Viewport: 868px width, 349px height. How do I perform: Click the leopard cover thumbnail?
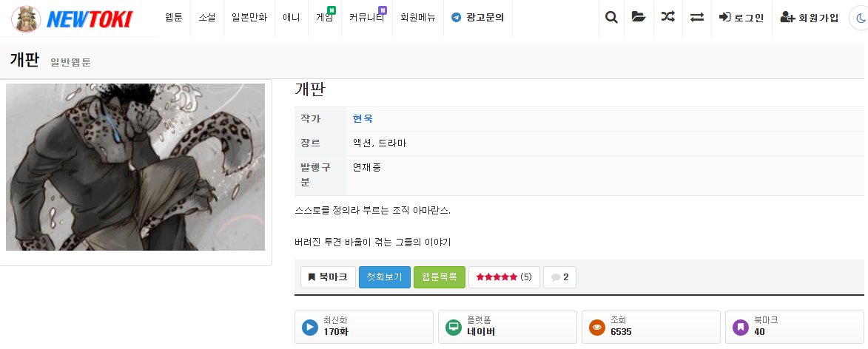tap(135, 167)
